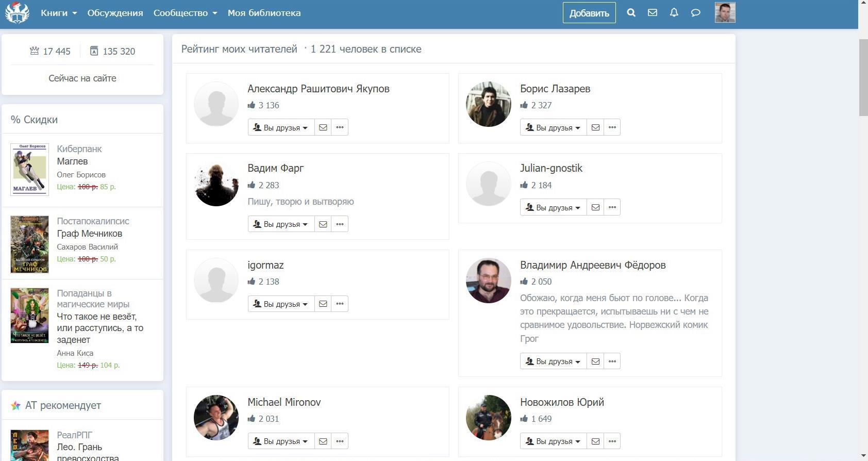Open Новожилов Юрий's profile name
868x461 pixels.
point(562,402)
